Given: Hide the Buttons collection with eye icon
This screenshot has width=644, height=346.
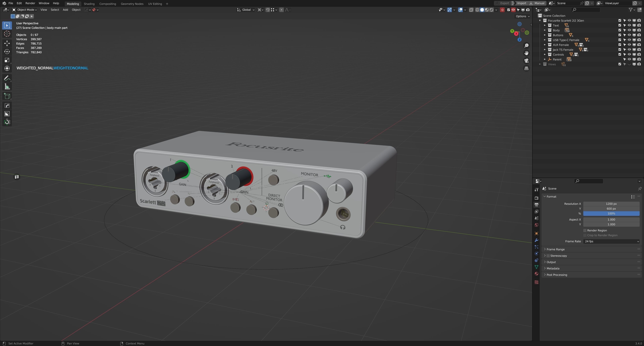Looking at the screenshot, I should [629, 35].
